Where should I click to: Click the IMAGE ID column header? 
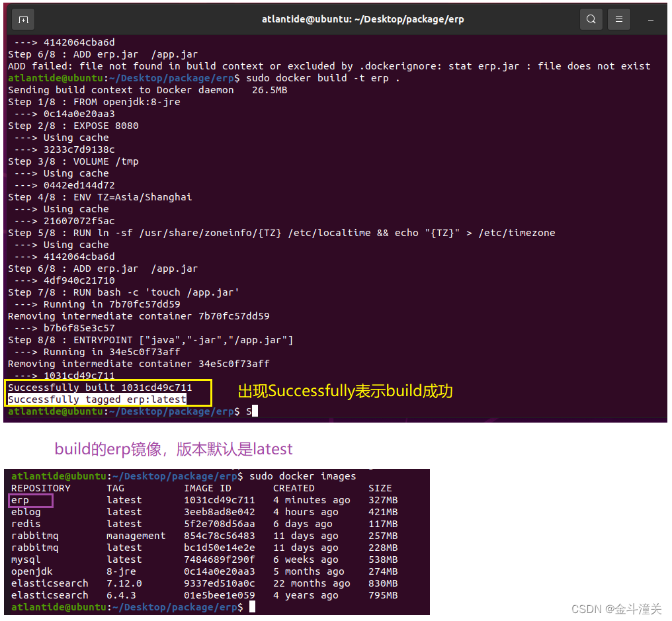208,488
